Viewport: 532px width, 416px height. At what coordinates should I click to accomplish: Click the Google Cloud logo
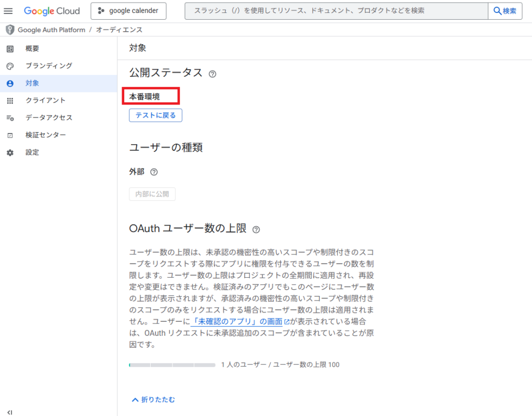pyautogui.click(x=52, y=11)
